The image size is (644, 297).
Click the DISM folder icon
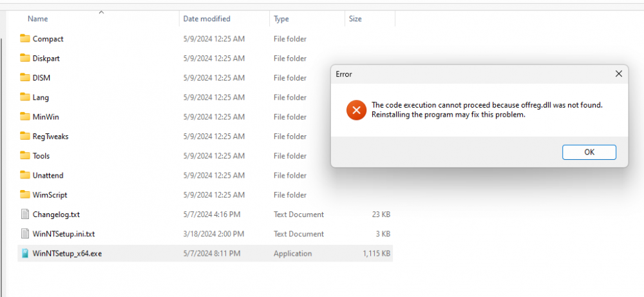pyautogui.click(x=25, y=78)
